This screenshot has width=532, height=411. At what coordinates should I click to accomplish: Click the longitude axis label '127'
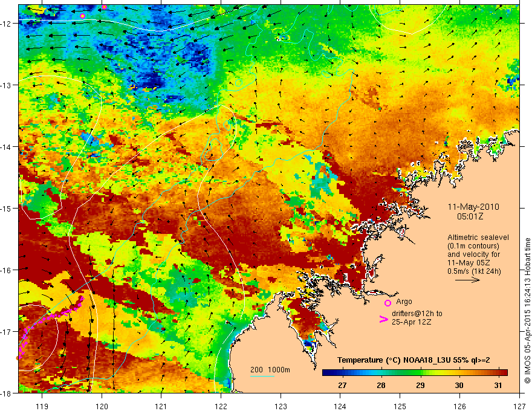pyautogui.click(x=519, y=406)
